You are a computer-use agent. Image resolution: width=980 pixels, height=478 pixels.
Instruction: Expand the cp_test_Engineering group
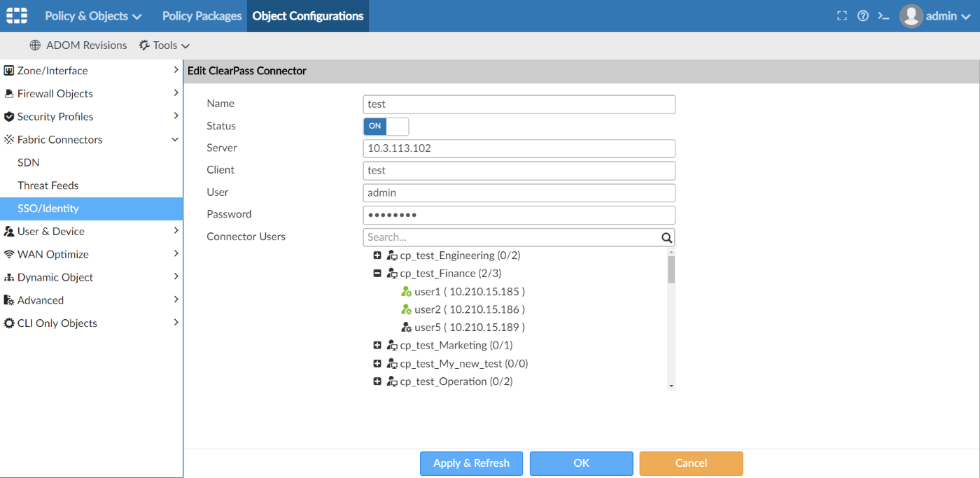(377, 255)
